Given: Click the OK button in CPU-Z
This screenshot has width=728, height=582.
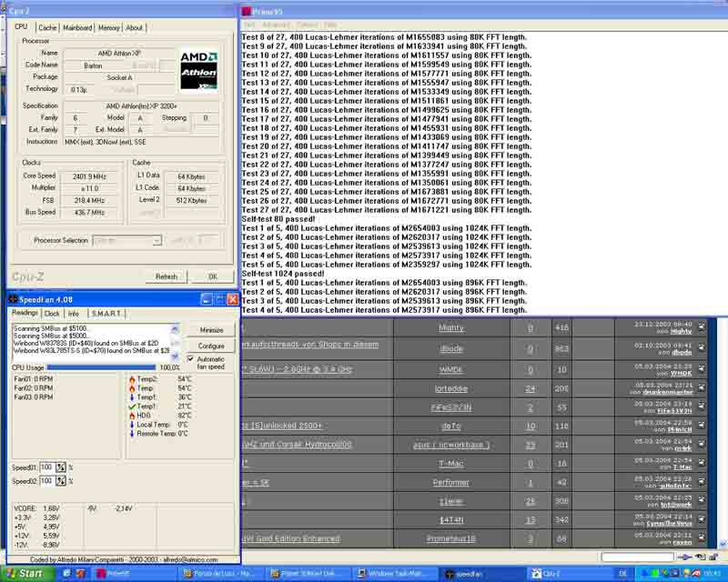Looking at the screenshot, I should click(213, 276).
